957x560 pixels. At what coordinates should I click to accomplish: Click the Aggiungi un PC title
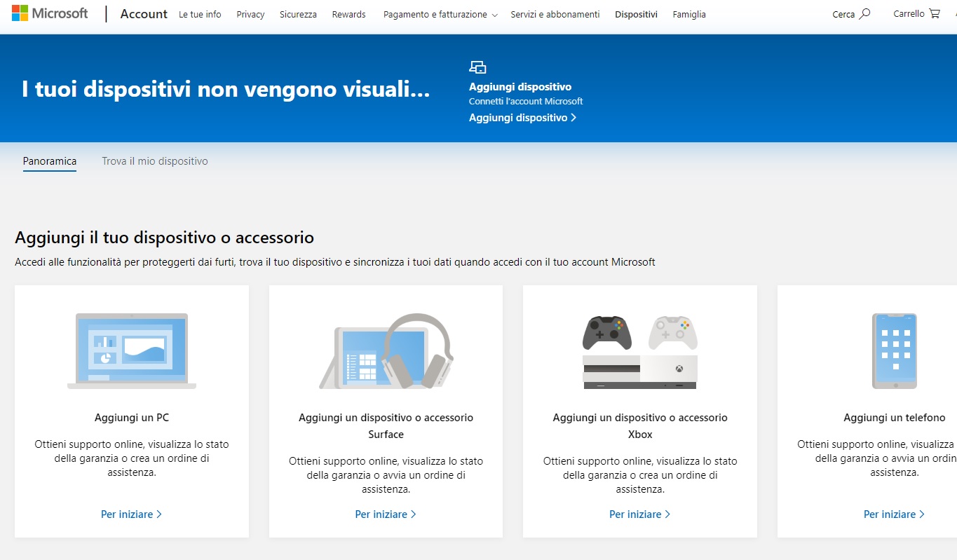[132, 418]
